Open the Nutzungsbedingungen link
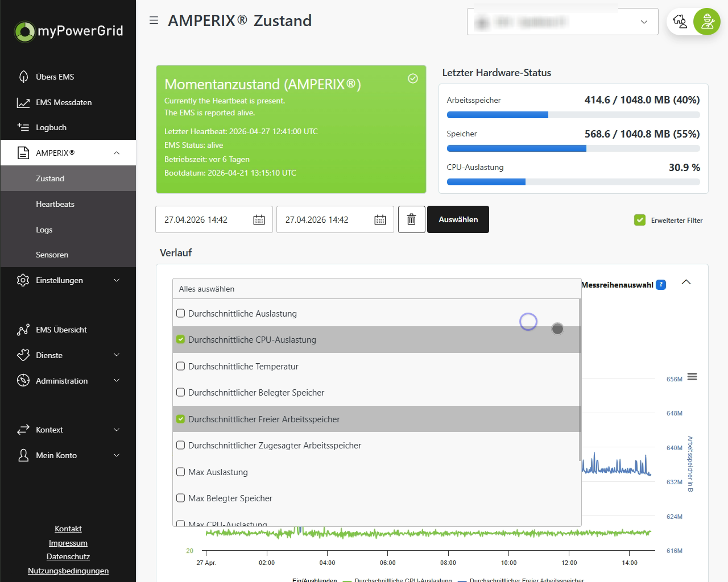The width and height of the screenshot is (728, 582). coord(68,571)
